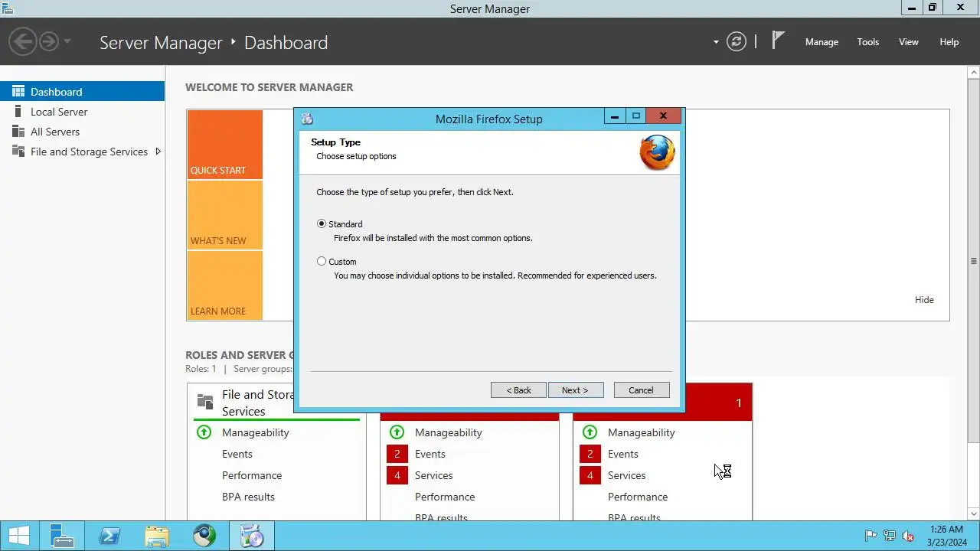Open the LEARN MORE tile

(225, 285)
